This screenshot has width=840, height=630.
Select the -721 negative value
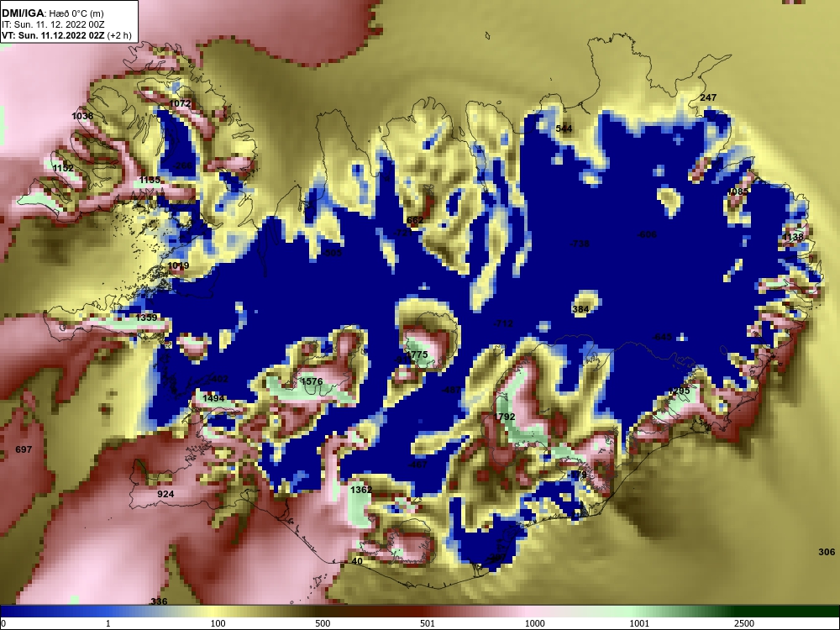pyautogui.click(x=403, y=233)
